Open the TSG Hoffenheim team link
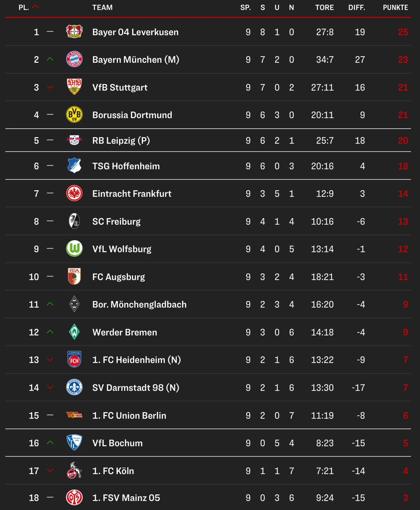This screenshot has height=510, width=420. (126, 166)
